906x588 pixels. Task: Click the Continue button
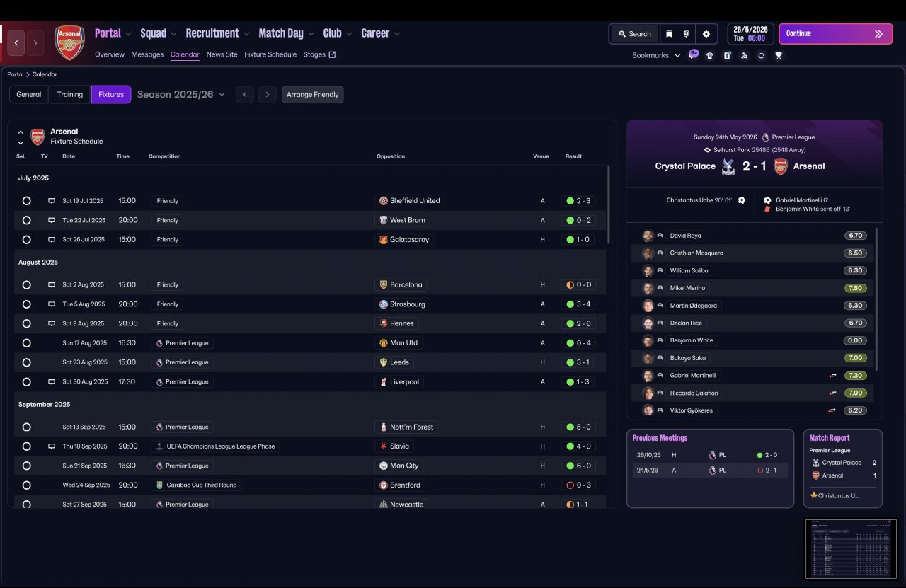[x=836, y=34]
